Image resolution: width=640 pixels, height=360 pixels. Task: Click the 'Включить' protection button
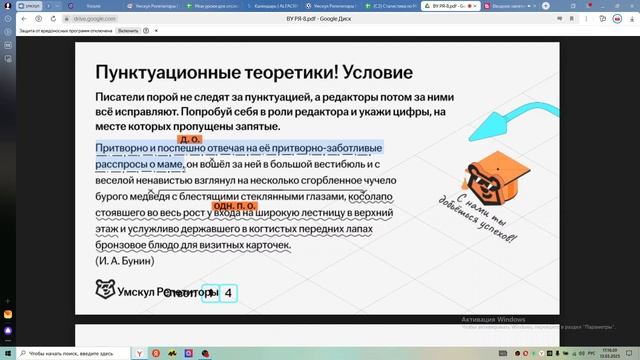128,31
